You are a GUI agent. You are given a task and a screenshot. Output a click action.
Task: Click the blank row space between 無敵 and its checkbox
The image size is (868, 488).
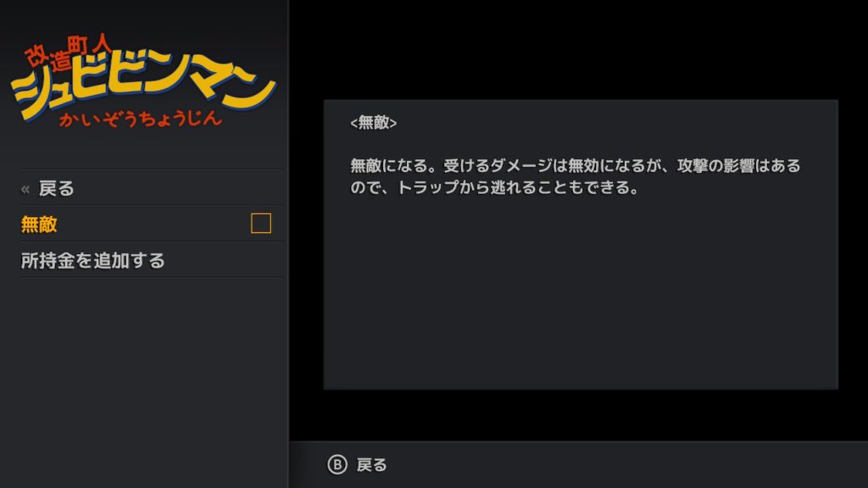[x=154, y=224]
